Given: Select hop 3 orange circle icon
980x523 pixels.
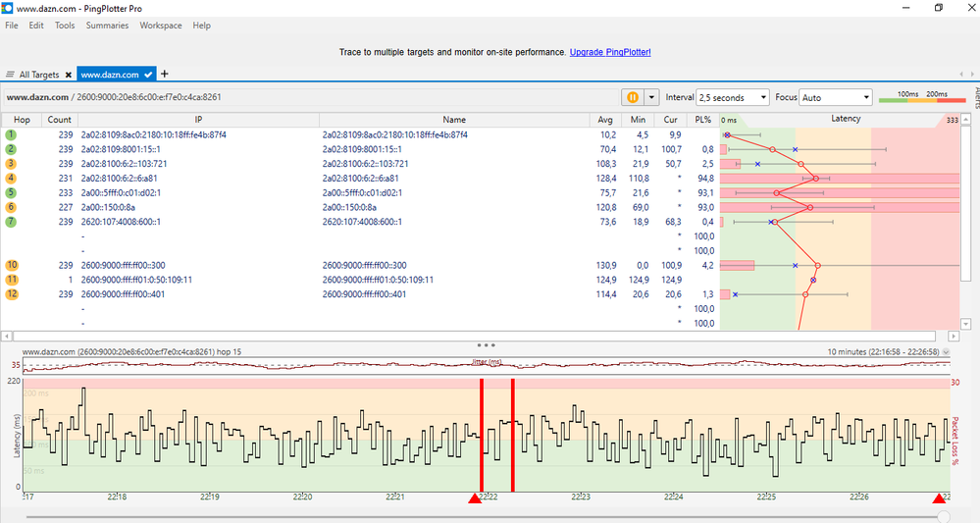Looking at the screenshot, I should pos(11,164).
